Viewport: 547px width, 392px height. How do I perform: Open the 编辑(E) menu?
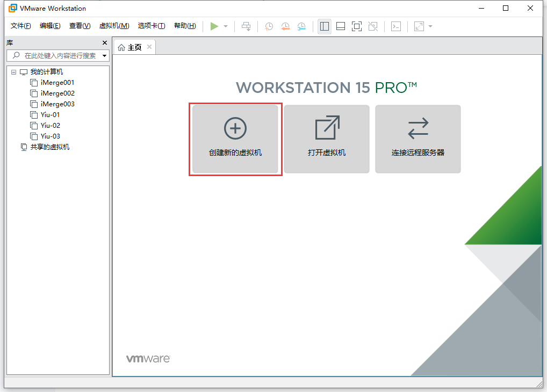pos(50,26)
